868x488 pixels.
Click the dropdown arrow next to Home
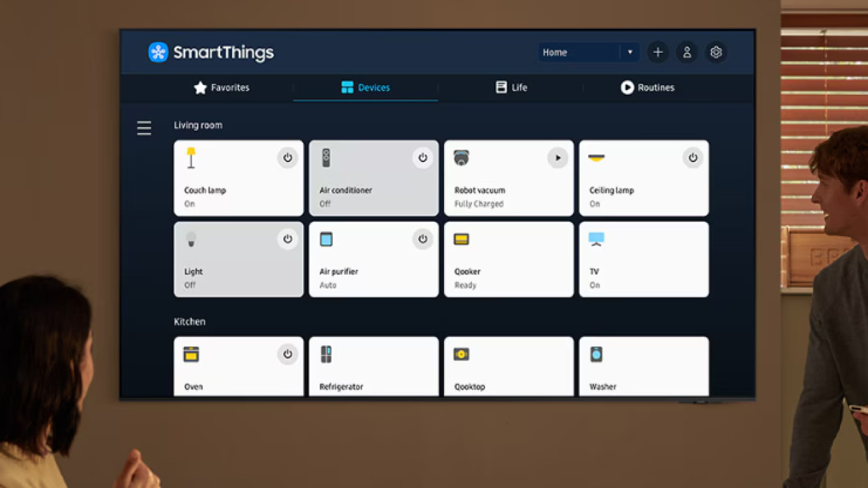(x=630, y=52)
